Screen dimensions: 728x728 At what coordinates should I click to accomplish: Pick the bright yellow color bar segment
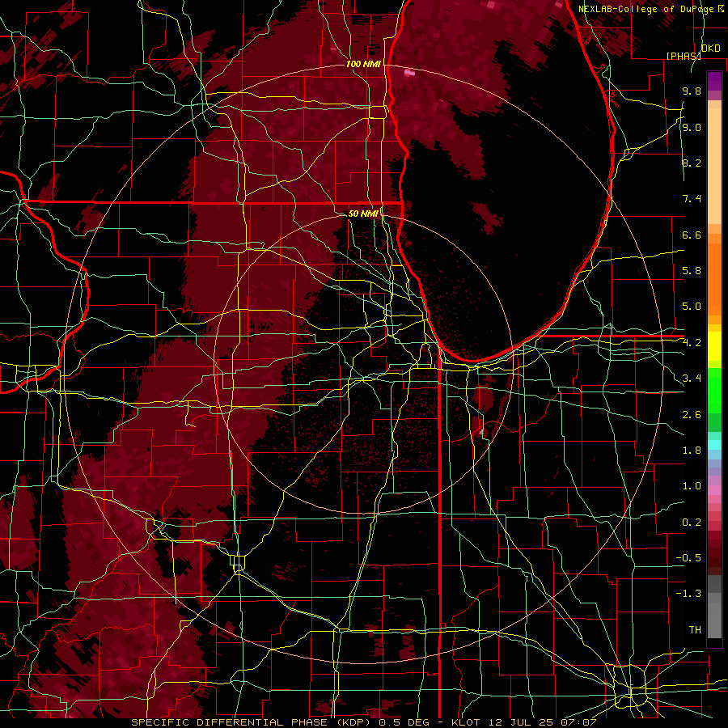click(714, 346)
